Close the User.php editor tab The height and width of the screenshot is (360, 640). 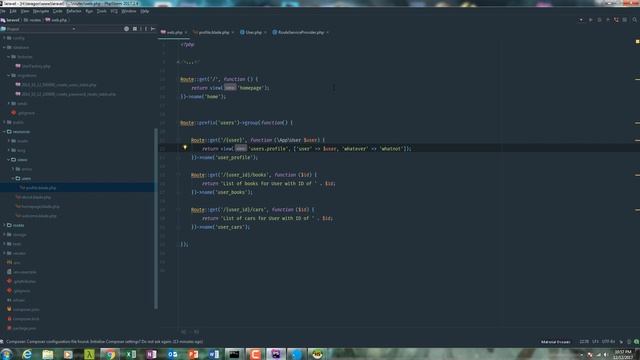[x=265, y=32]
